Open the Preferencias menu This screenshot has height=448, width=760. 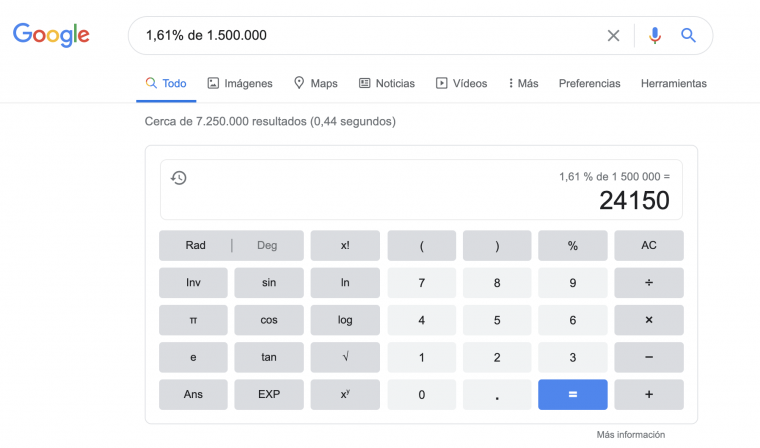[x=589, y=84]
